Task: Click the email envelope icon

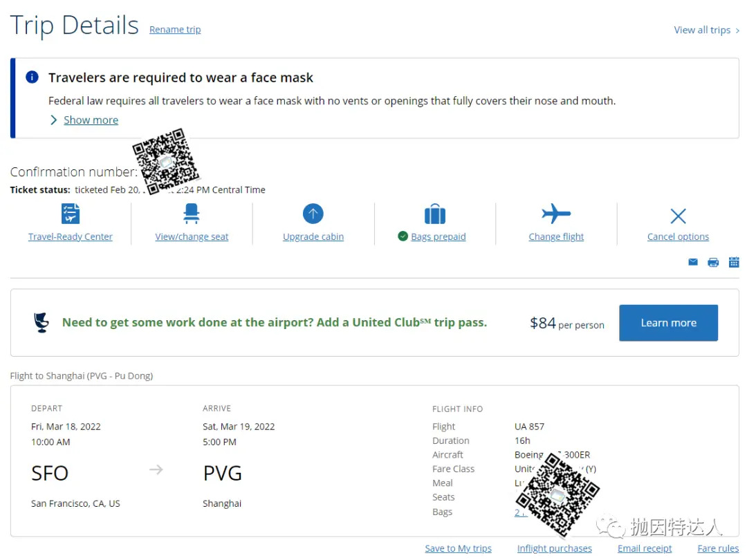Action: 693,262
